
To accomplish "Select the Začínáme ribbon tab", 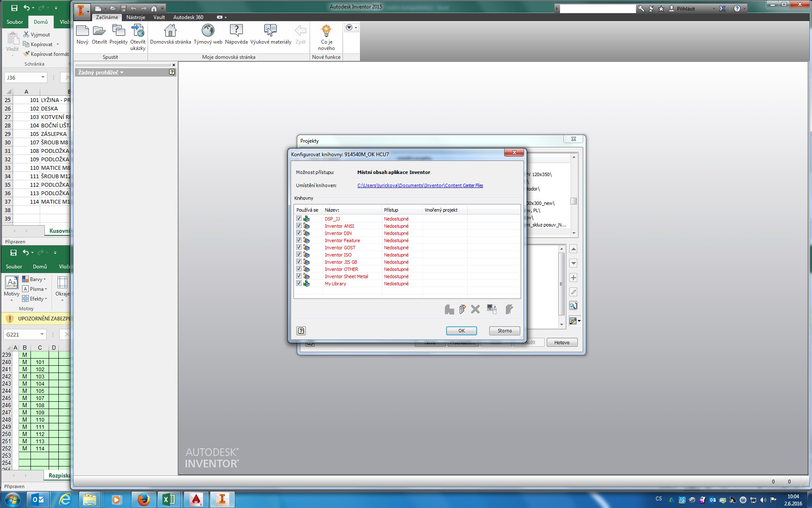I will coord(107,17).
